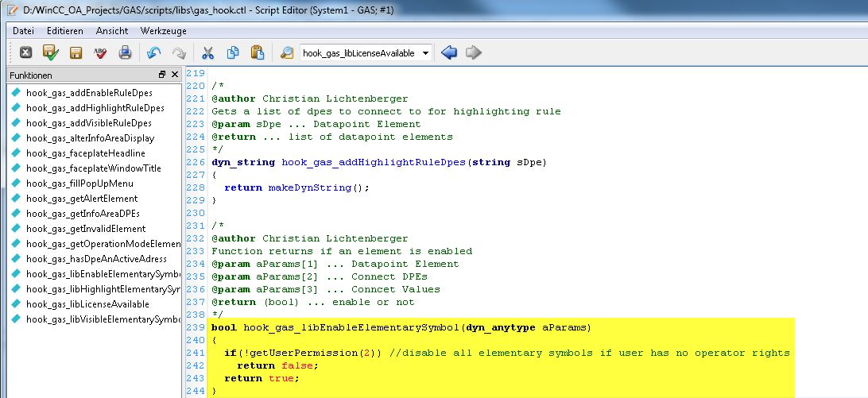This screenshot has height=398, width=868.
Task: Paste from clipboard icon
Action: click(x=257, y=53)
